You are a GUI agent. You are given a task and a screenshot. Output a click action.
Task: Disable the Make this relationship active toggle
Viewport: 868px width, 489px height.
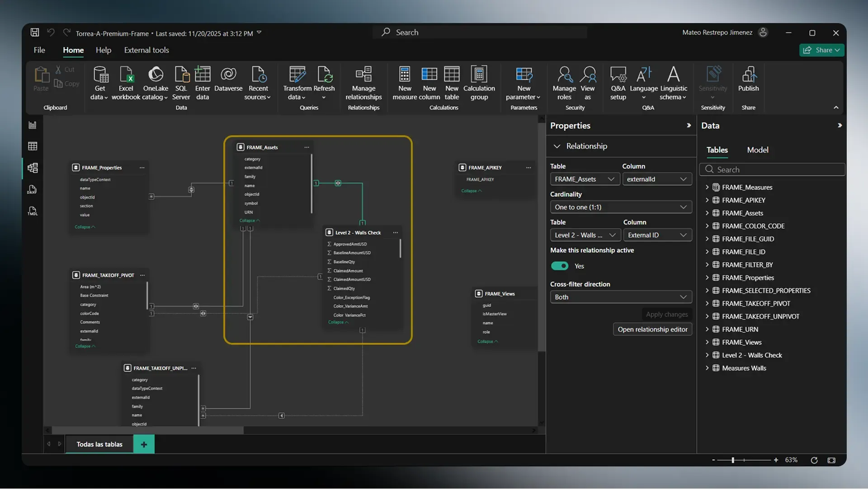coord(559,266)
